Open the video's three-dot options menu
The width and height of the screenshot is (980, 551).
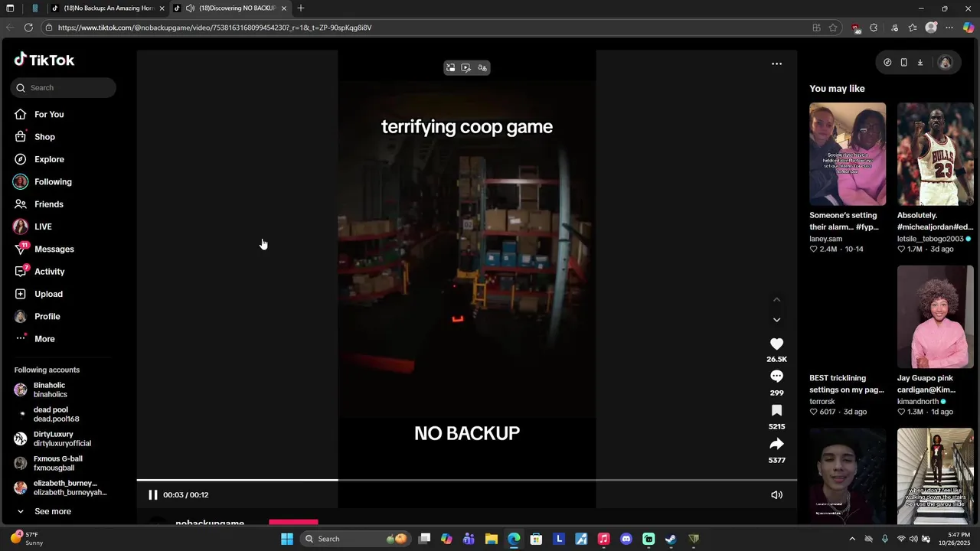tap(776, 64)
